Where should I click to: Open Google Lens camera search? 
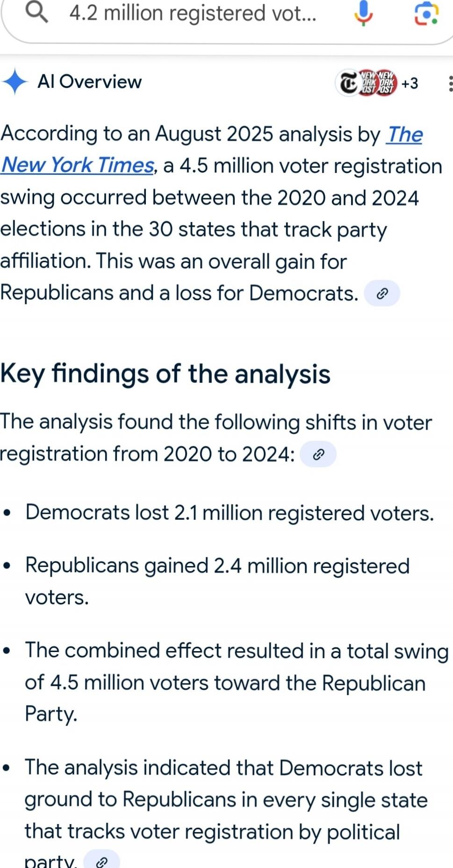tap(426, 13)
